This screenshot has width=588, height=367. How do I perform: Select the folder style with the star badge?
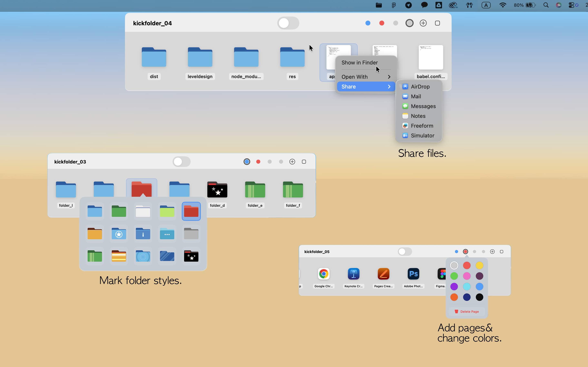click(119, 233)
